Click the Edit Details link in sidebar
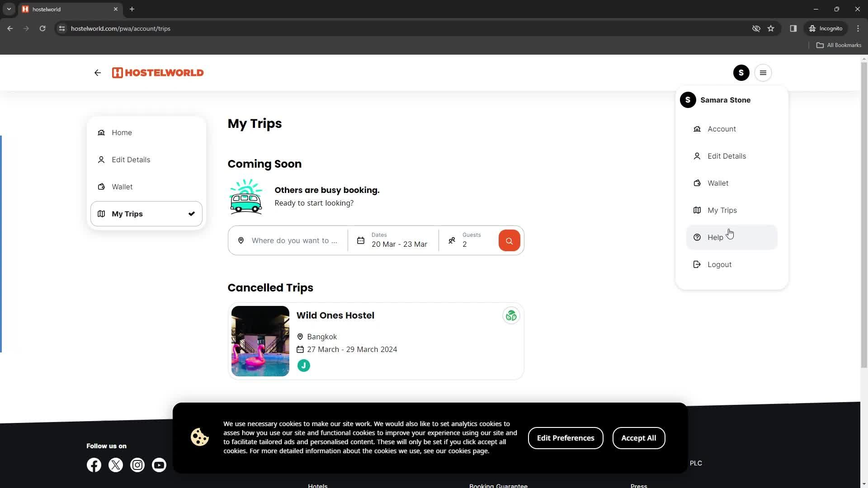This screenshot has height=488, width=868. point(131,159)
